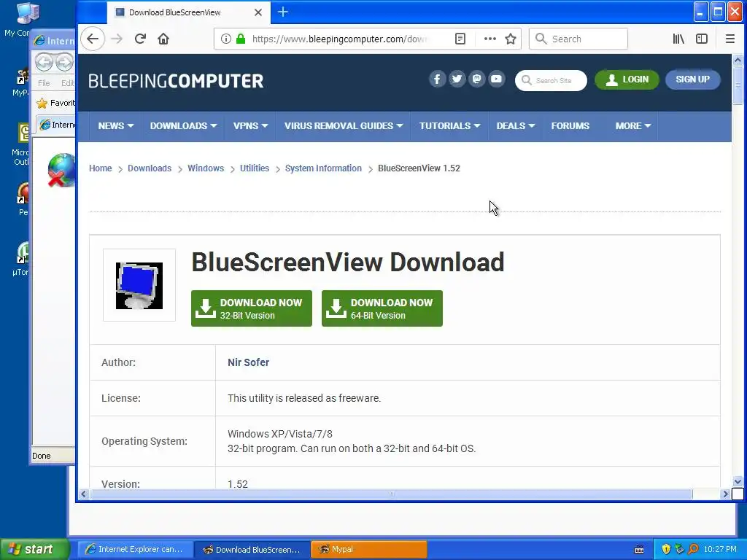Expand the TUTORIALS dropdown menu
Screen dimensions: 747x560
pos(449,126)
